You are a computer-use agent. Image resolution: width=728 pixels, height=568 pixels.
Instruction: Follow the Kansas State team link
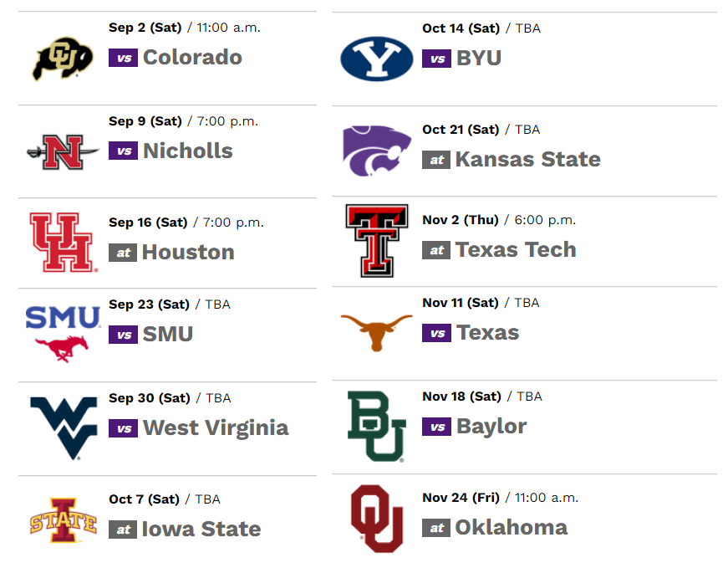pos(528,159)
